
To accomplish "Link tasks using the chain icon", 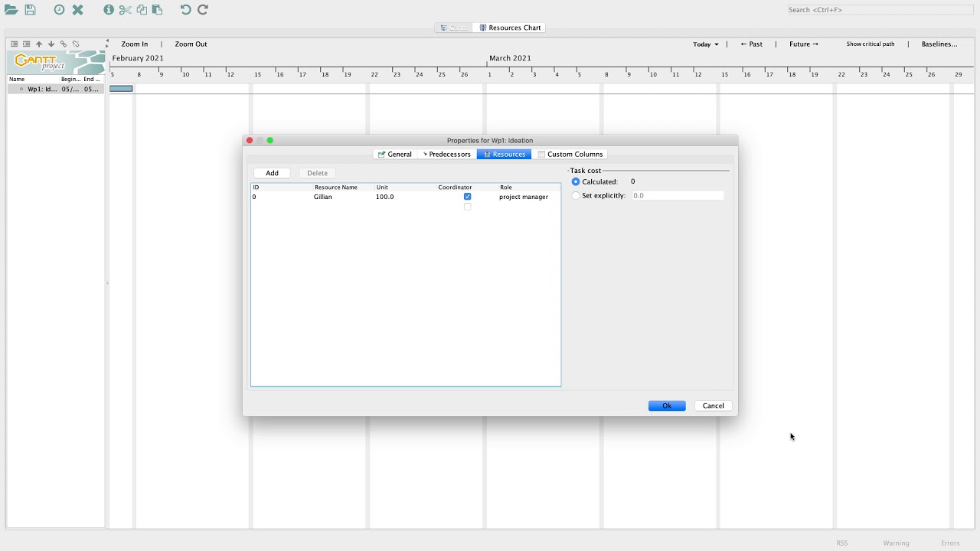I will point(64,44).
